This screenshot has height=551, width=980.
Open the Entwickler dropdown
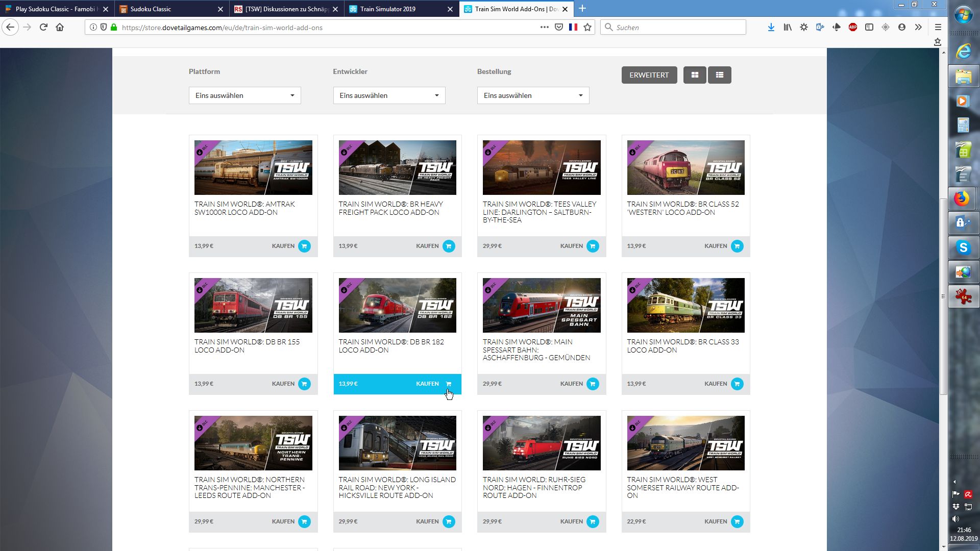(389, 95)
